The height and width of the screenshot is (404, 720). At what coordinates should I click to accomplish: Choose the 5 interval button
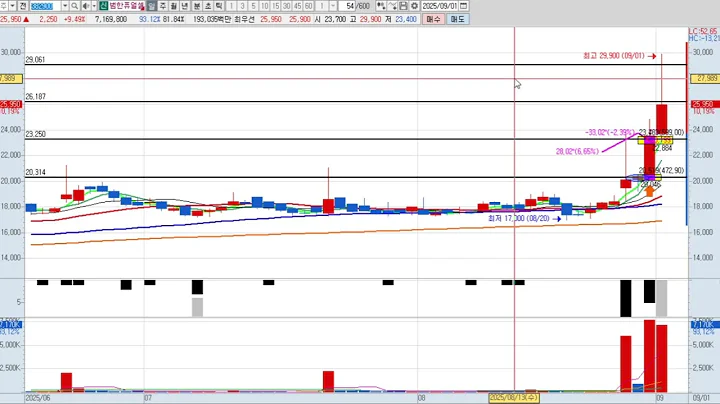(x=253, y=6)
